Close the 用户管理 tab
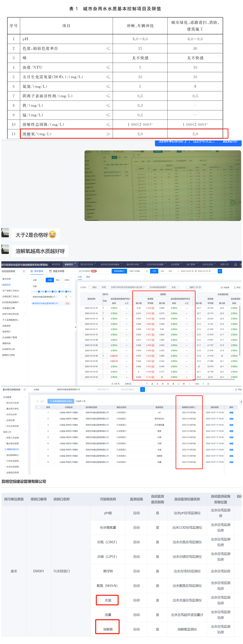 tap(197, 263)
